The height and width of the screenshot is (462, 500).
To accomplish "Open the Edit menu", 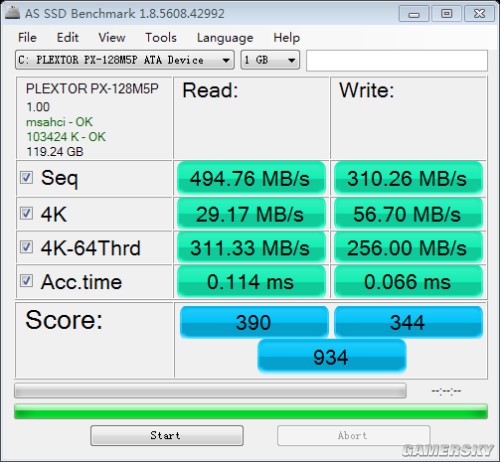I will [x=67, y=37].
